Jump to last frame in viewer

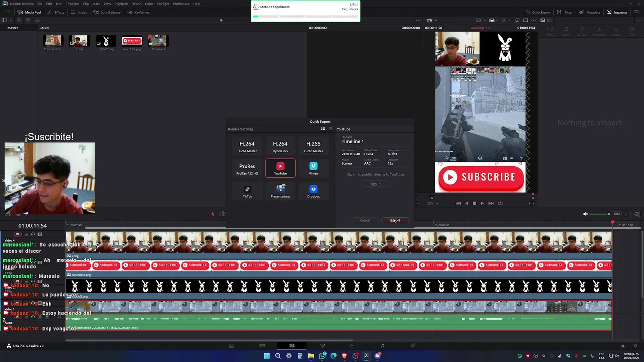click(491, 203)
